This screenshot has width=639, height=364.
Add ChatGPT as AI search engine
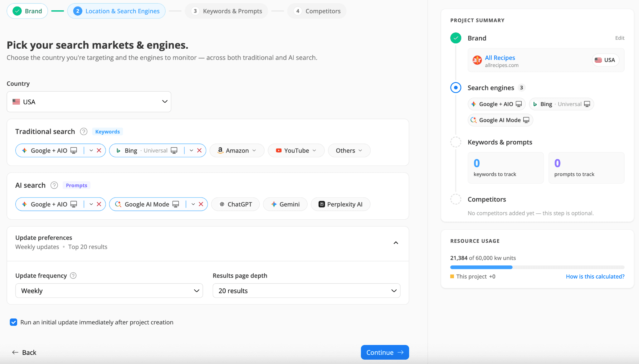(x=236, y=204)
